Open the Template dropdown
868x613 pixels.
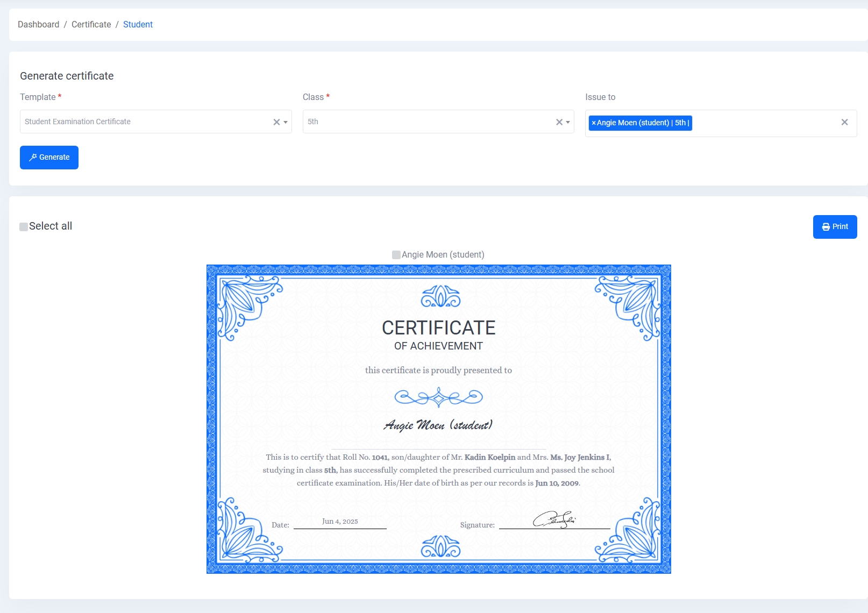tap(284, 122)
